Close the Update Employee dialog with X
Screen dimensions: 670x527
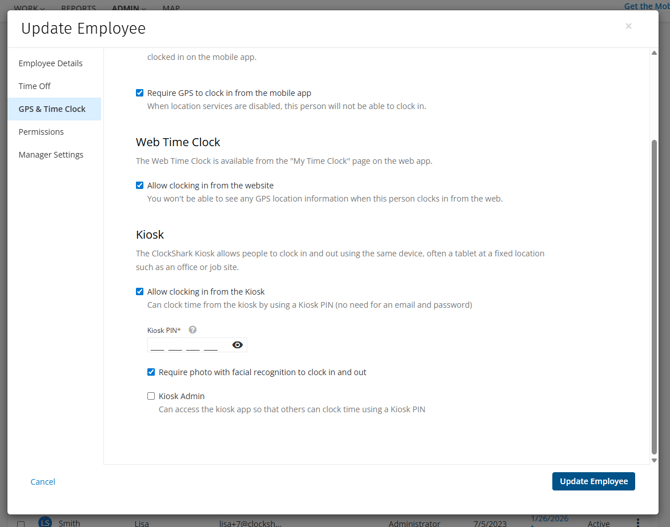click(628, 26)
